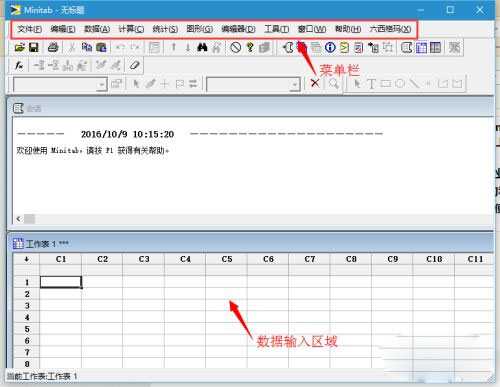The width and height of the screenshot is (500, 387).
Task: Select row header 5
Action: [x=27, y=329]
